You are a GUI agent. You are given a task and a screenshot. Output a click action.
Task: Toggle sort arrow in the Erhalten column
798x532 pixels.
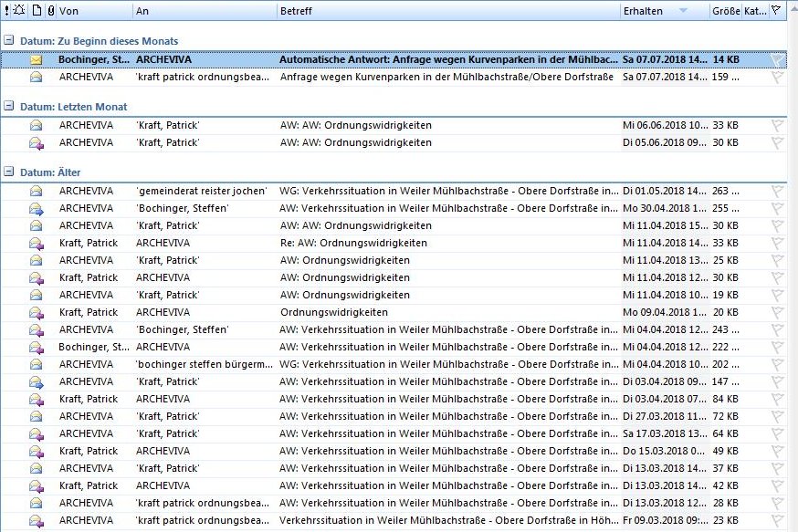point(684,11)
